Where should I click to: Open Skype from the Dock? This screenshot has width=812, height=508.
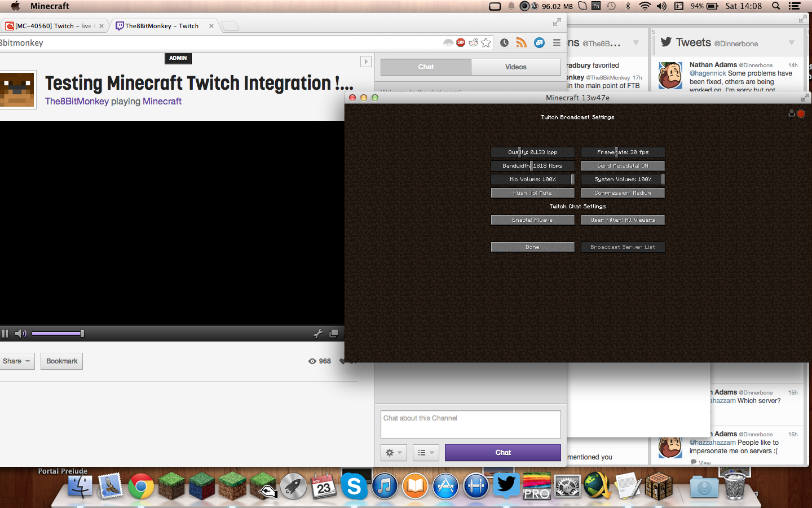[x=354, y=486]
